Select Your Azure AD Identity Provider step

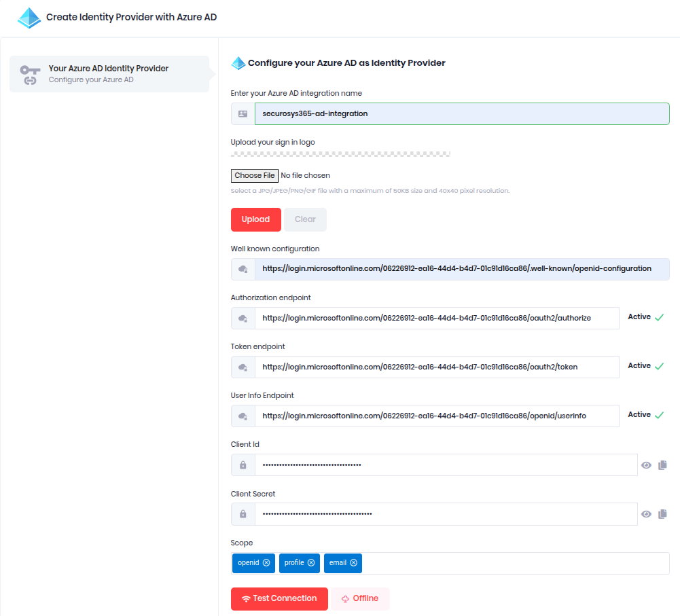coord(109,74)
